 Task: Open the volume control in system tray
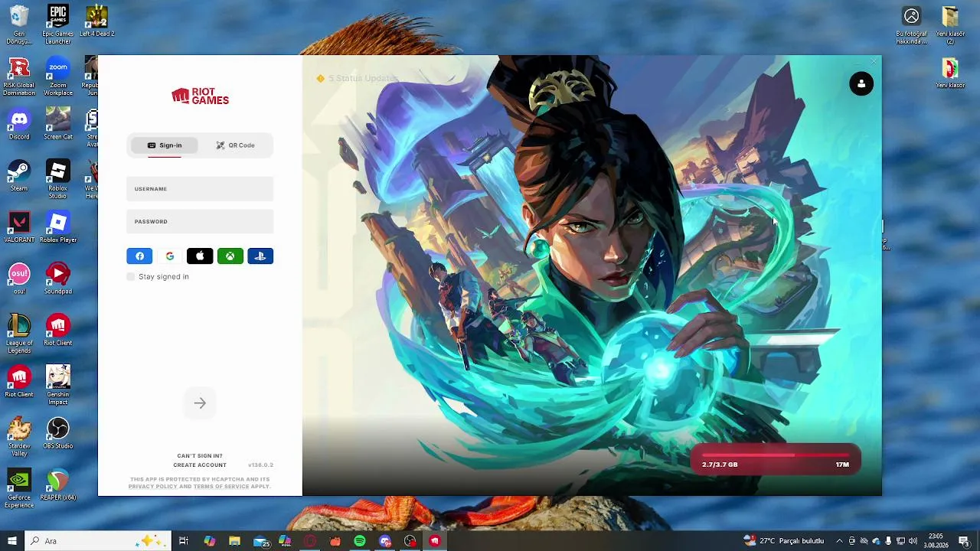click(x=913, y=541)
